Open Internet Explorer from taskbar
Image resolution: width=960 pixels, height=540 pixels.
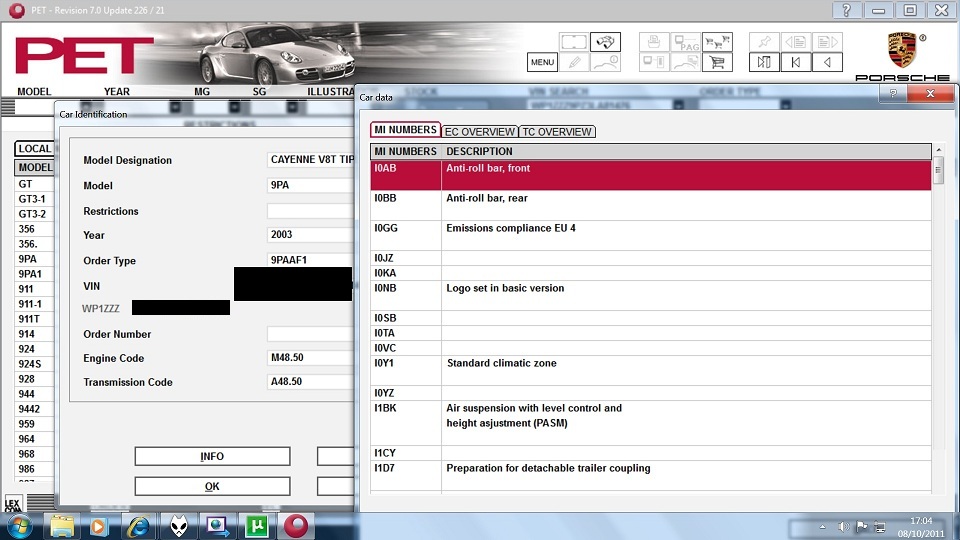click(x=138, y=526)
